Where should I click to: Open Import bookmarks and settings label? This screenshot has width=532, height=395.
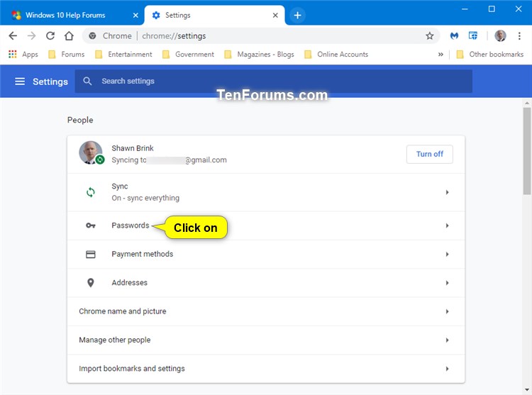coord(132,369)
